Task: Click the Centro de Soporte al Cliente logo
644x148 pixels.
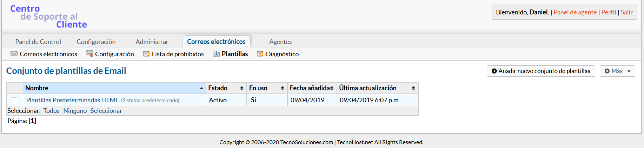Action: pyautogui.click(x=48, y=17)
